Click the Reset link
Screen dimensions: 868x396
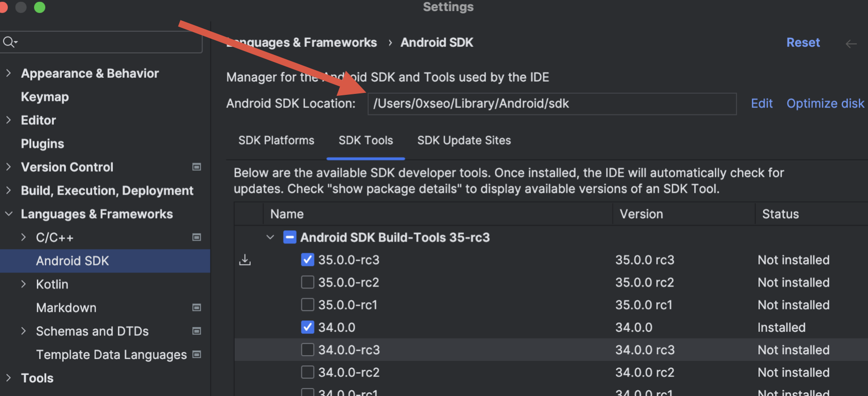pyautogui.click(x=803, y=42)
